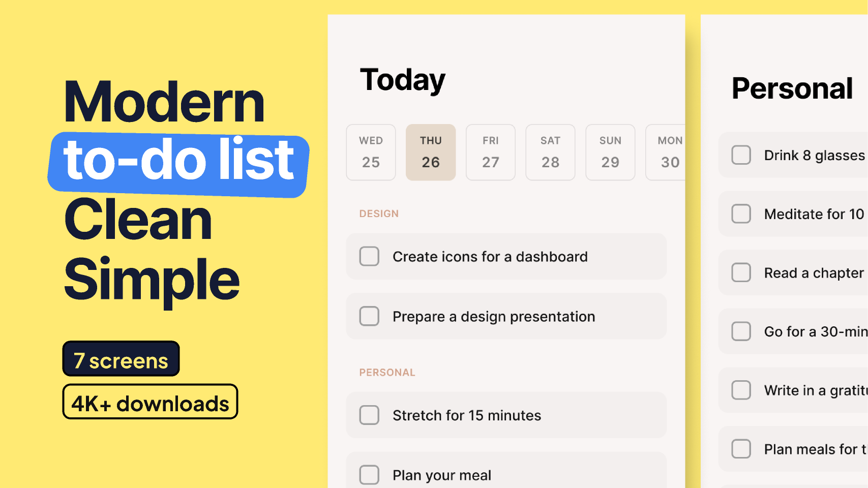Screen dimensions: 868x488
Task: Pick Saturday the 28th date cell
Action: click(x=550, y=152)
